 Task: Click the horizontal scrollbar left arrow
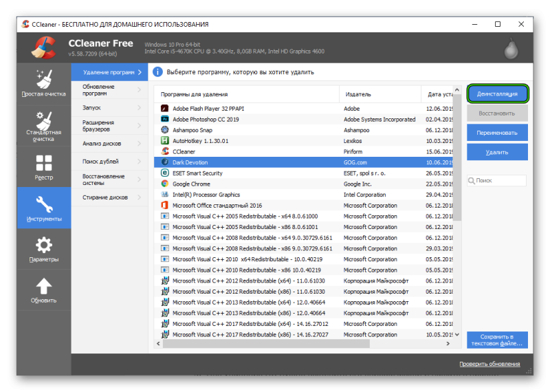(x=158, y=344)
